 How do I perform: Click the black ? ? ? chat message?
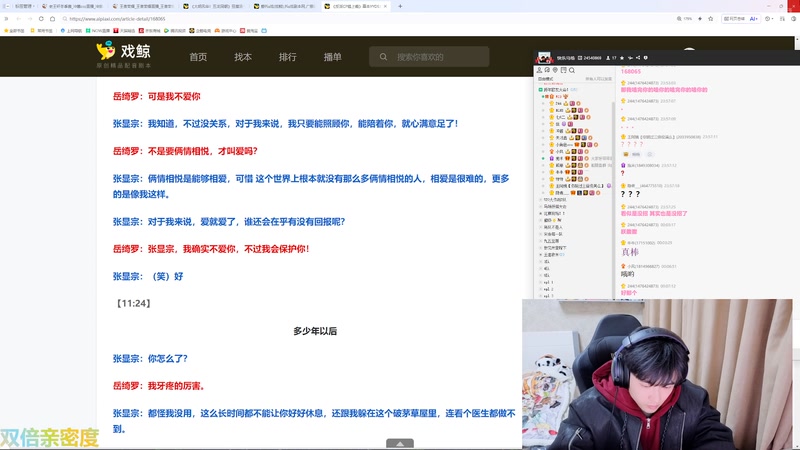click(x=630, y=194)
